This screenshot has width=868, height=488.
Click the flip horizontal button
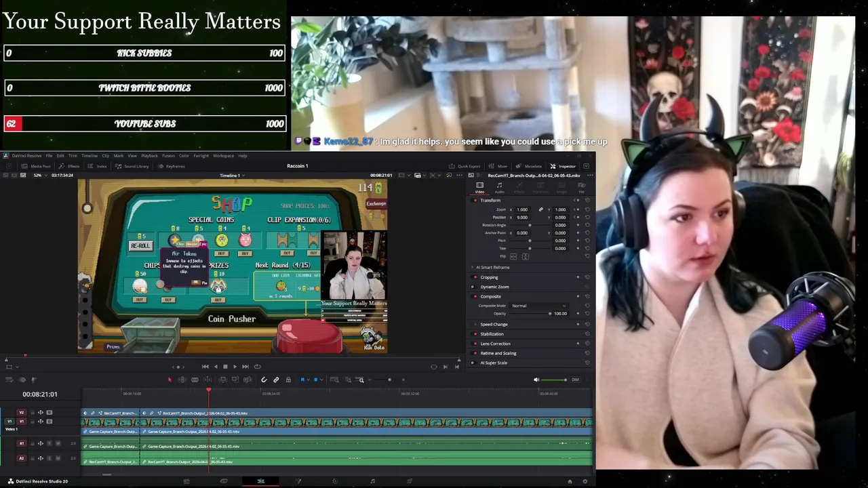click(x=513, y=256)
